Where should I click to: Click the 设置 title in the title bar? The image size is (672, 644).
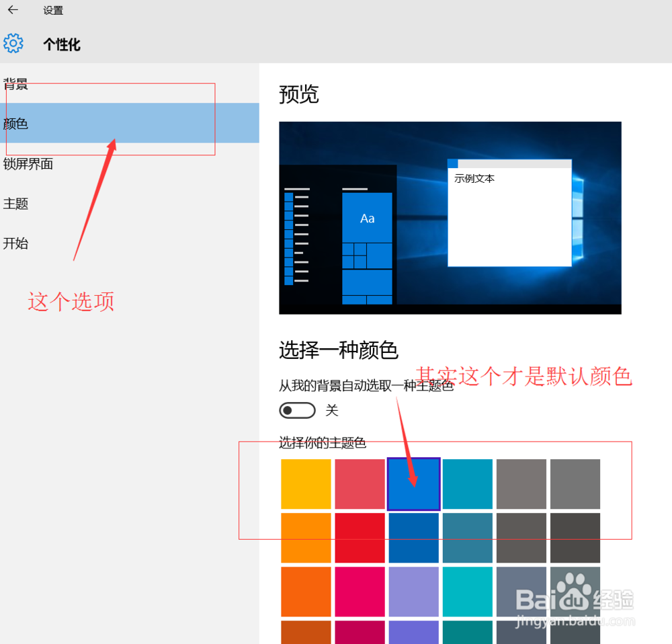[x=54, y=11]
